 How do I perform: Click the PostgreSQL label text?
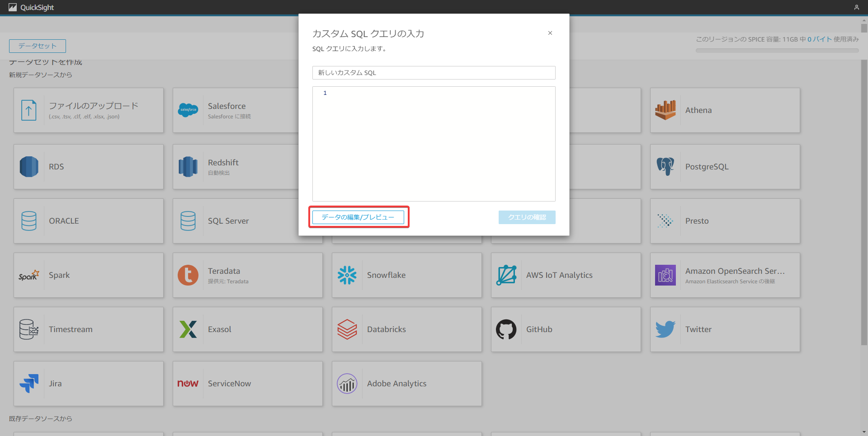[x=707, y=167]
